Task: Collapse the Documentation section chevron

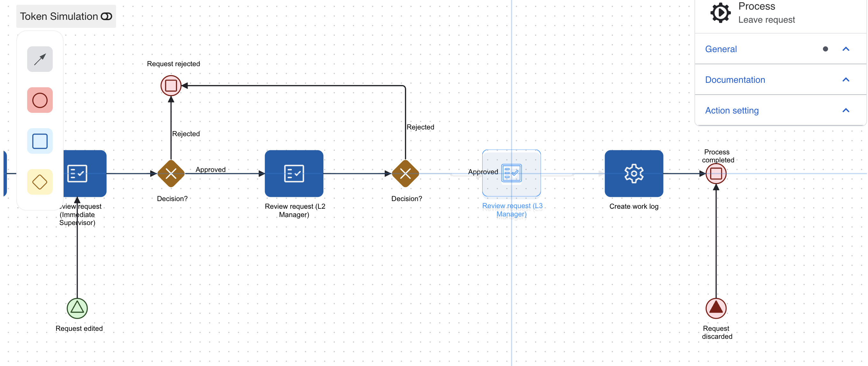Action: 845,80
